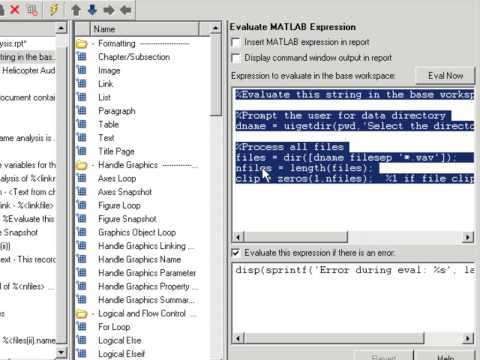The width and height of the screenshot is (480, 360).
Task: Select the 'Text - This record' outline node
Action: 28,259
